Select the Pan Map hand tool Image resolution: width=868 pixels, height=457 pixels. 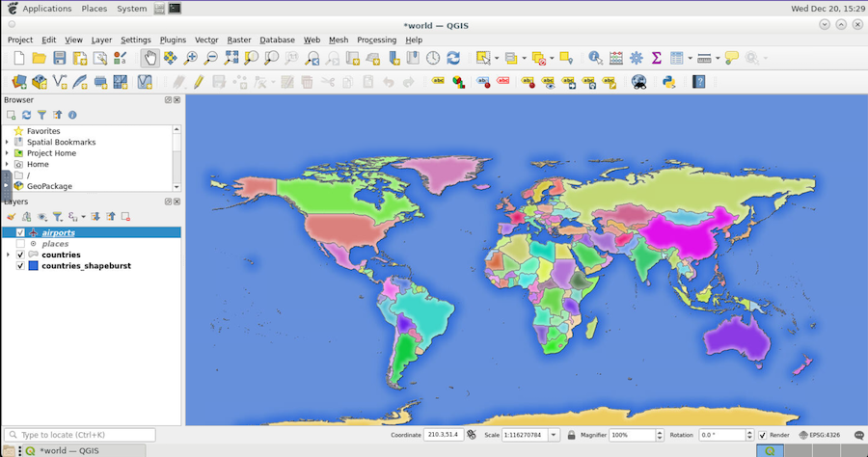pos(150,58)
